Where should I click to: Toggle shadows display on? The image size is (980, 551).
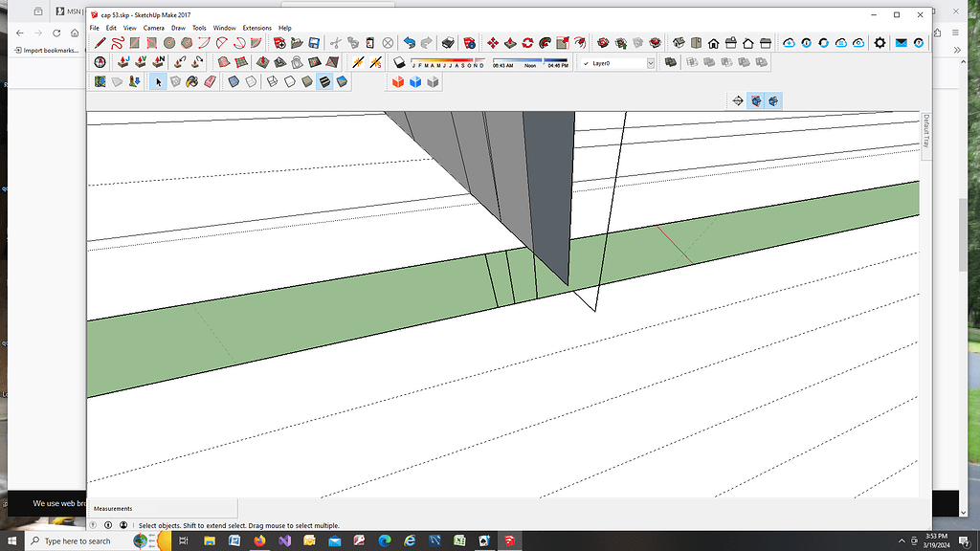tap(398, 61)
